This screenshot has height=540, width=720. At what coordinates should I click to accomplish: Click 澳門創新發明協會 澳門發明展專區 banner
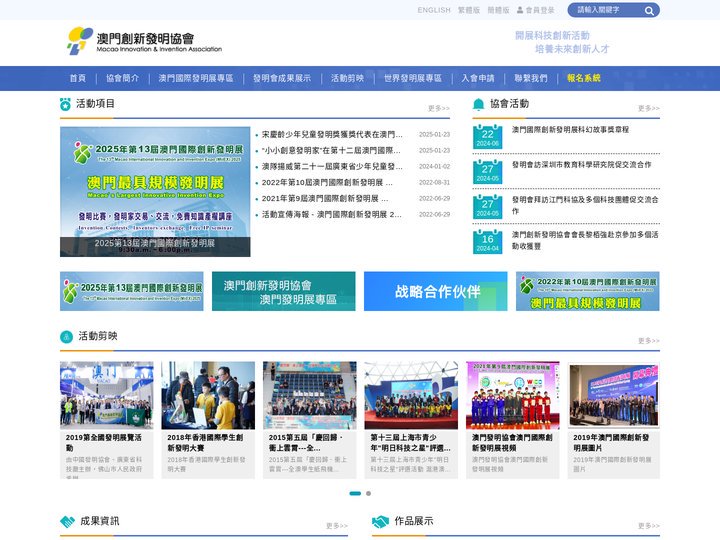(283, 291)
